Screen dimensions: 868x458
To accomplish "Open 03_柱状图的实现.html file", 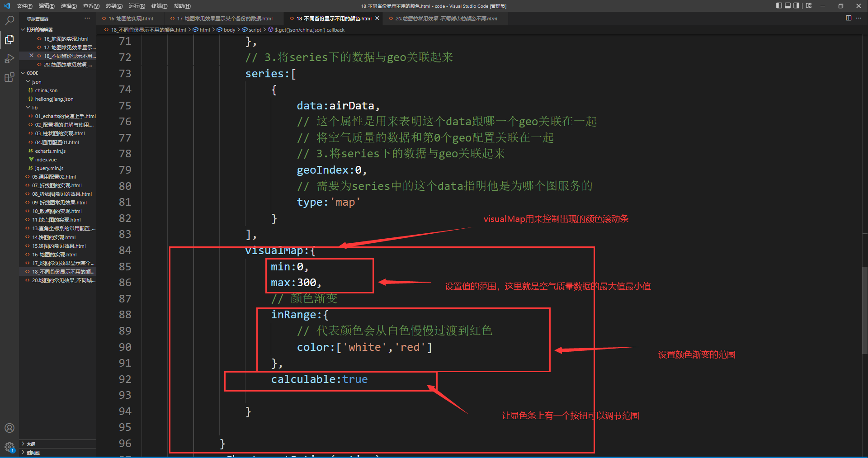I will pyautogui.click(x=60, y=133).
